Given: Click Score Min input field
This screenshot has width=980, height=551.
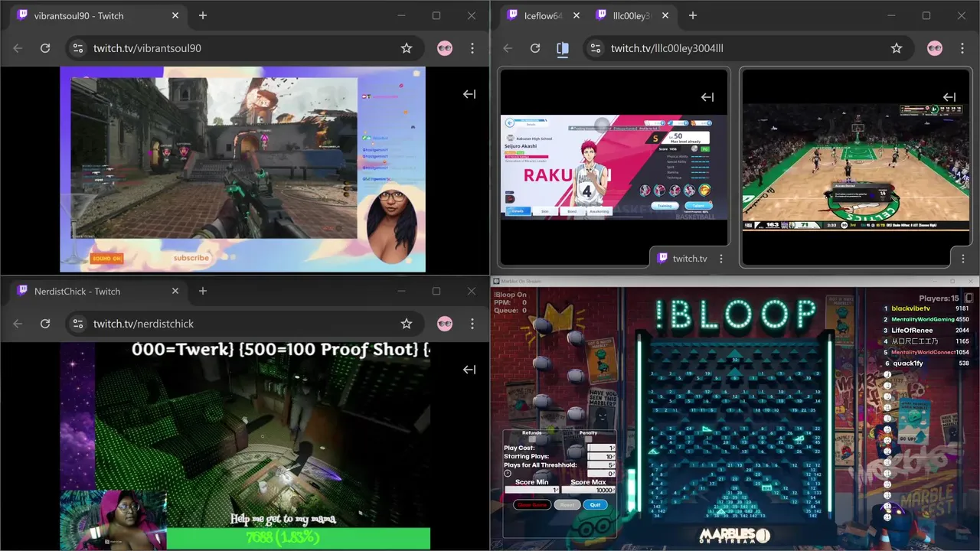Looking at the screenshot, I should [531, 490].
